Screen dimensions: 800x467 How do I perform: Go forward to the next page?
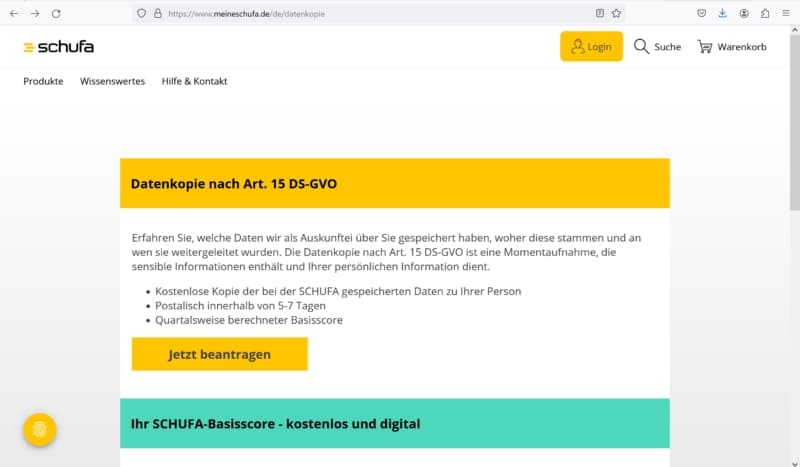(35, 14)
